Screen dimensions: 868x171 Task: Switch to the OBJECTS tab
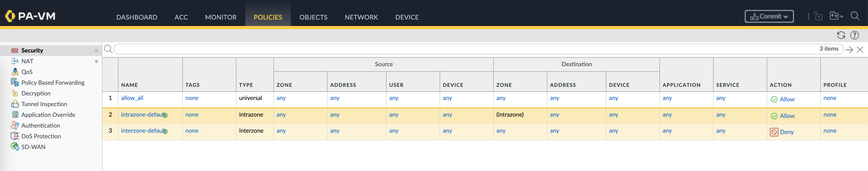(x=313, y=17)
